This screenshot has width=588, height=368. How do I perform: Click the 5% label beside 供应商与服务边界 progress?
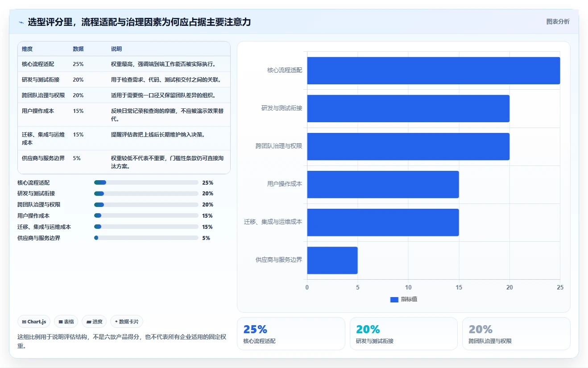coord(206,238)
